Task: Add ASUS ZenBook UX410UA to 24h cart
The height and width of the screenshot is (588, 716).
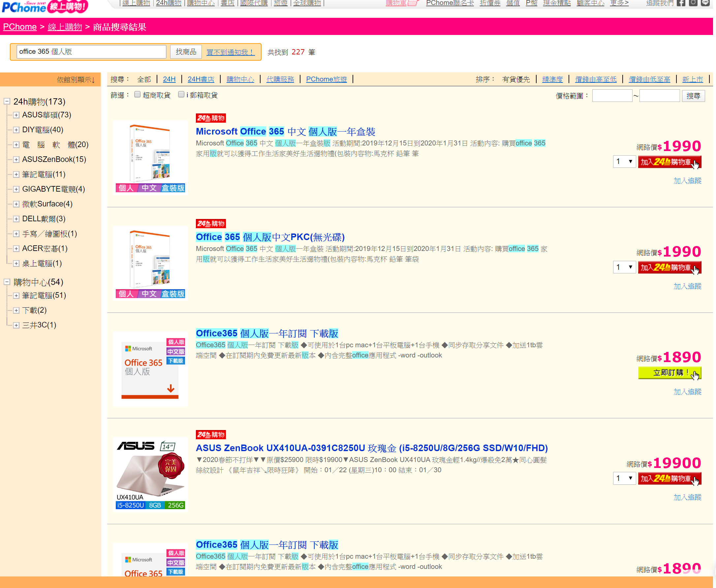Action: click(669, 479)
